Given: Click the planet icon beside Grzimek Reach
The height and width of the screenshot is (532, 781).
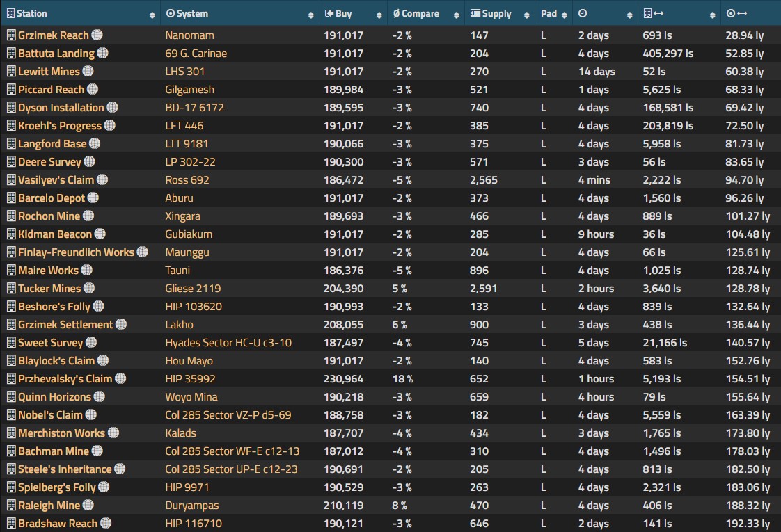Looking at the screenshot, I should click(97, 35).
